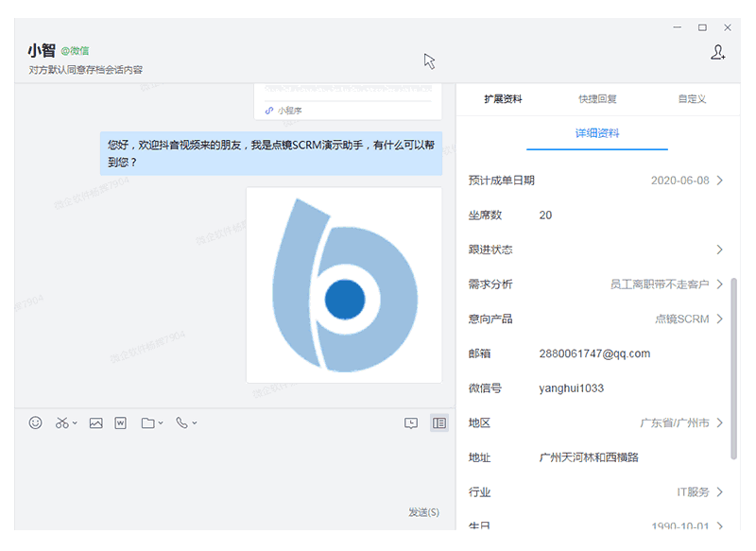756x551 pixels.
Task: Expand the 地区 row chevron
Action: pos(720,422)
